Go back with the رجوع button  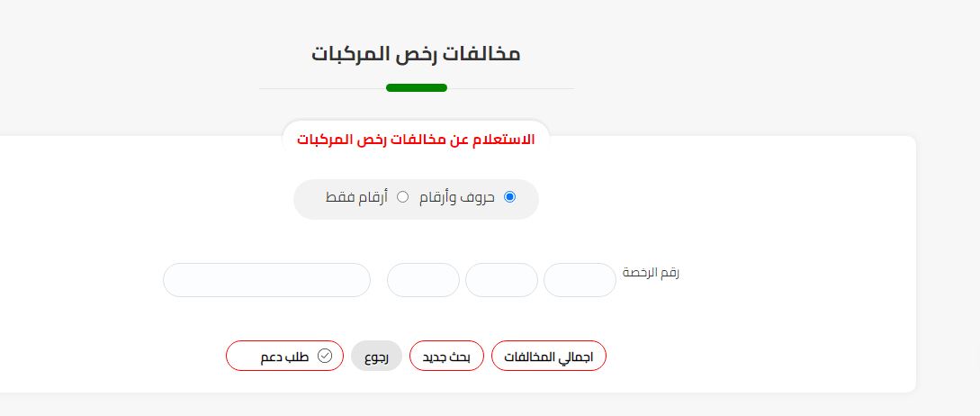376,356
